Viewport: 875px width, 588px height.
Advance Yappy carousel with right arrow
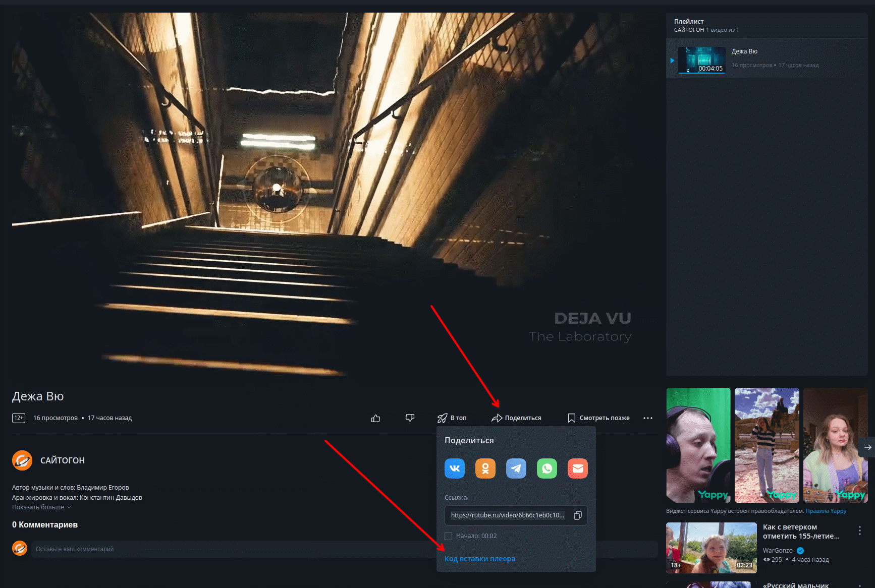coord(867,447)
